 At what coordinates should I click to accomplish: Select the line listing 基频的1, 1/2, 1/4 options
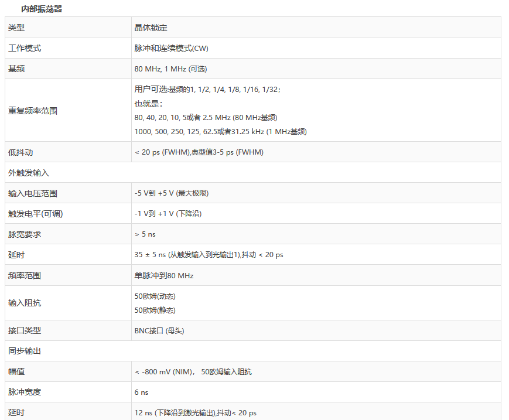pos(207,89)
